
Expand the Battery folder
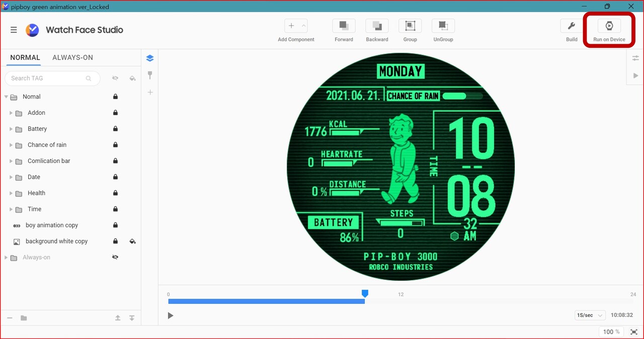pyautogui.click(x=11, y=129)
